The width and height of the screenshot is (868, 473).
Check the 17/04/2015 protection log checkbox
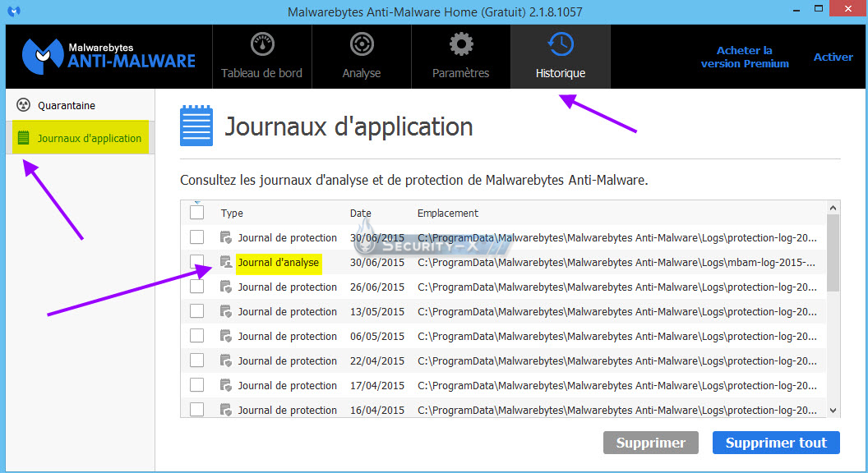196,384
